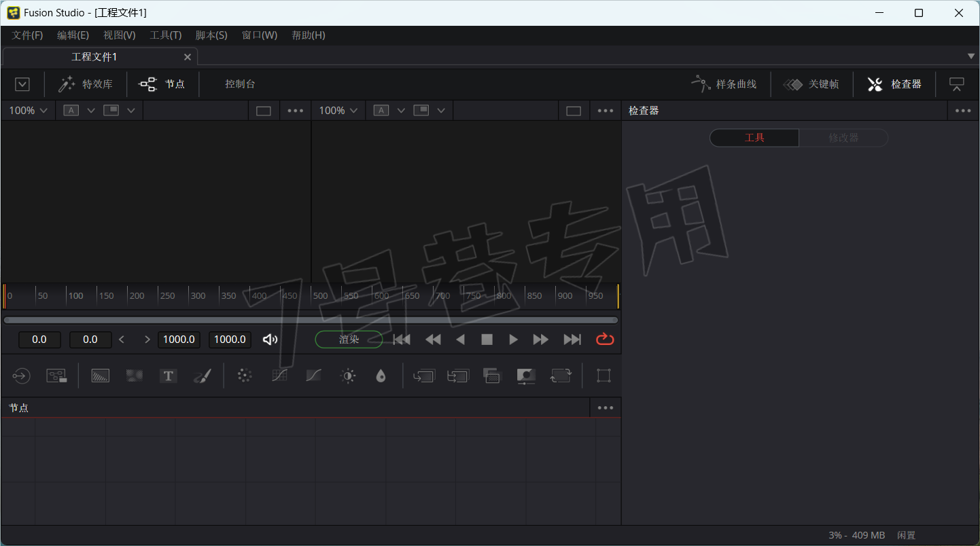Show the 关键帧 keyframes editor
This screenshot has height=546, width=980.
coord(811,84)
